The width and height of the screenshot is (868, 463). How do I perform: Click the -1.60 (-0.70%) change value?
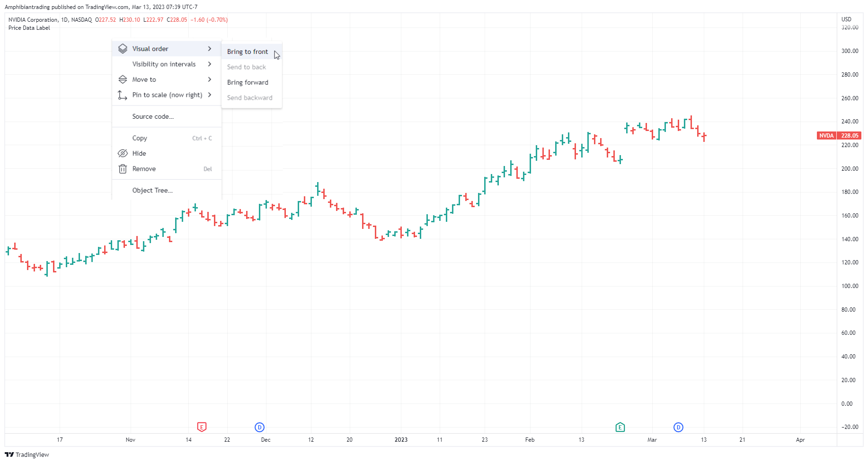click(x=209, y=20)
